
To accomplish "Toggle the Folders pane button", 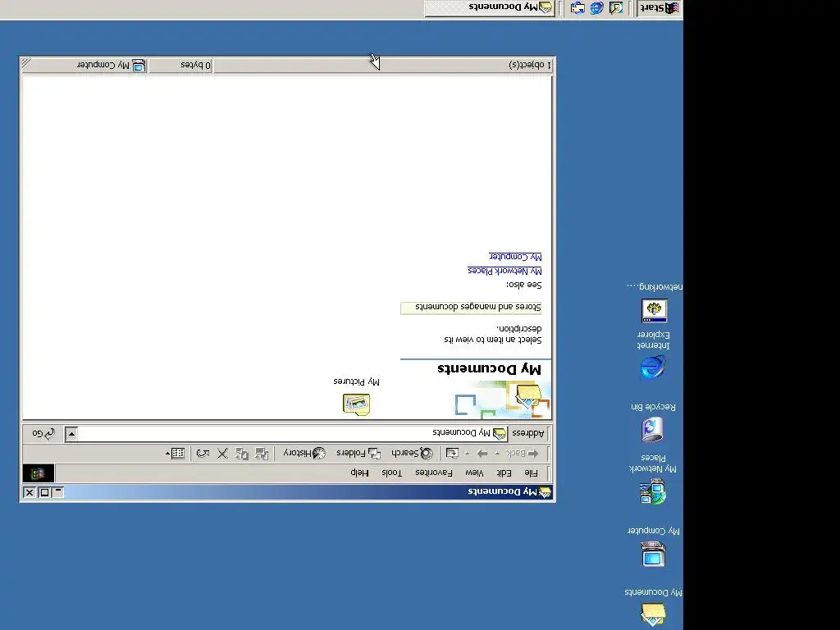I will tap(358, 453).
